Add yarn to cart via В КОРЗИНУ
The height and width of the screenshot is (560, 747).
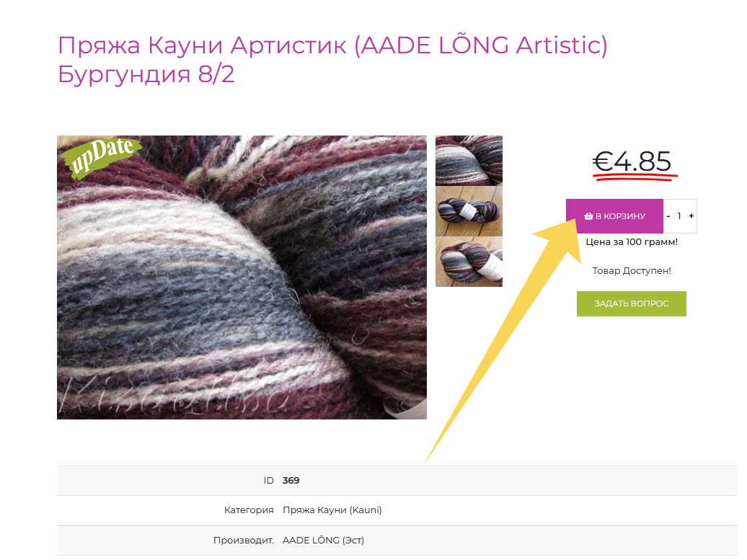tap(614, 216)
